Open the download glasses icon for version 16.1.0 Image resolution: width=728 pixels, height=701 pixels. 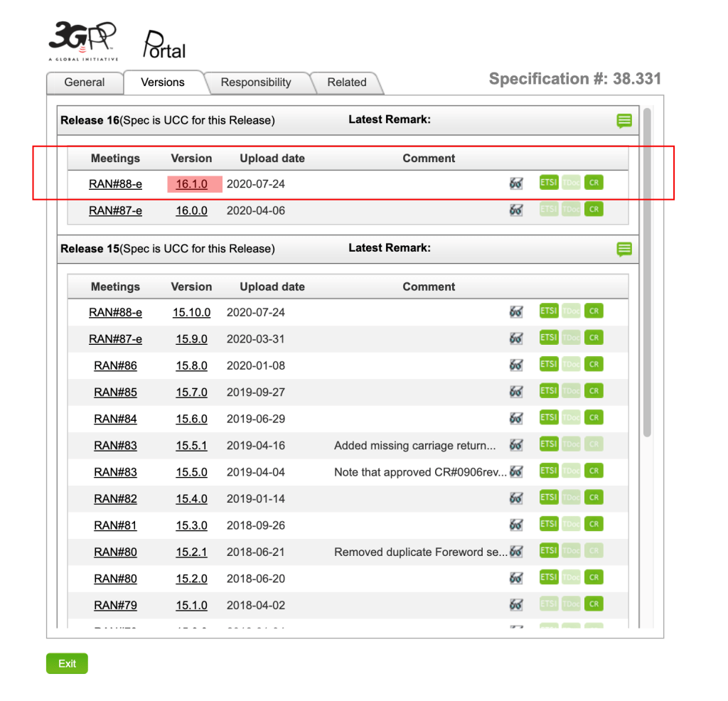pos(516,183)
